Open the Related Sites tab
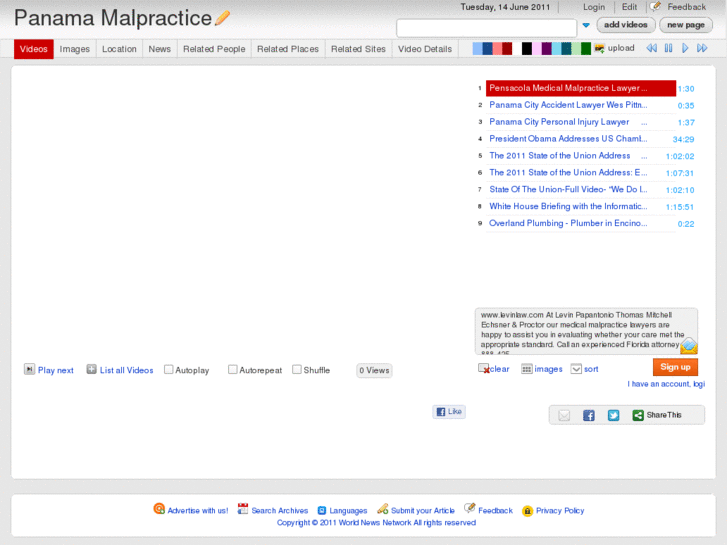This screenshot has height=545, width=727. pos(358,49)
